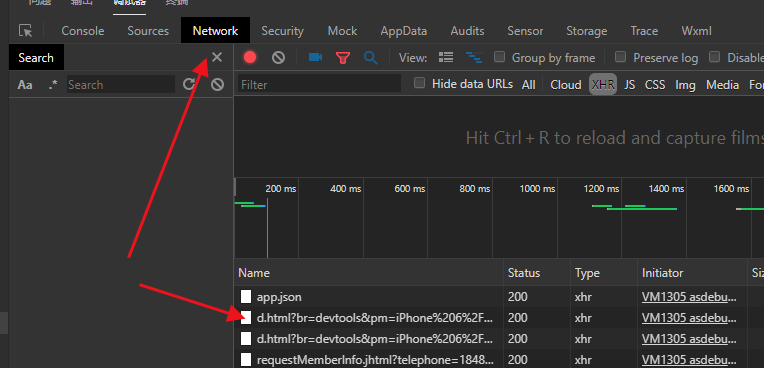Image resolution: width=764 pixels, height=368 pixels.
Task: Stop recording the network log
Action: pyautogui.click(x=250, y=58)
